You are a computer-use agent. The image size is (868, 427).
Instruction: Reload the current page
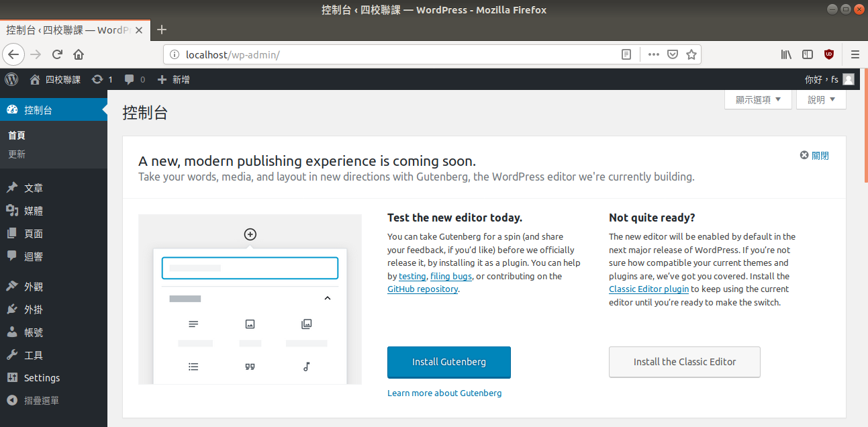click(57, 54)
